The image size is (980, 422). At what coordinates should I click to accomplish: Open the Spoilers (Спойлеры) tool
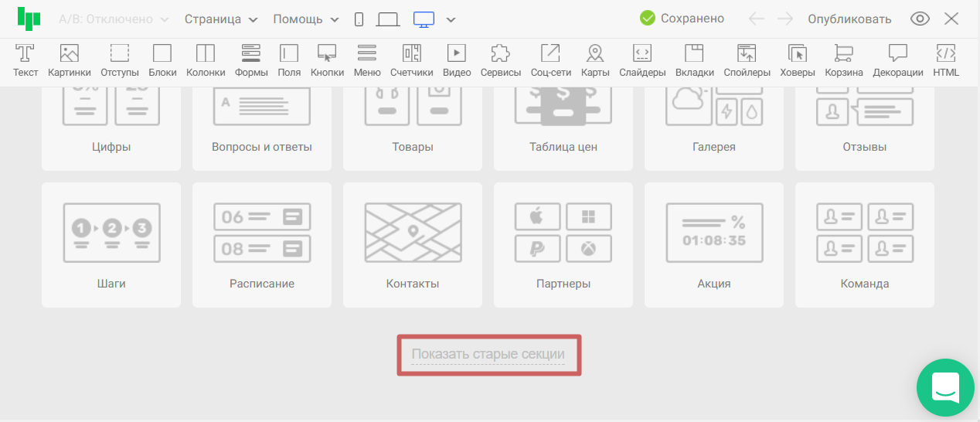coord(747,60)
